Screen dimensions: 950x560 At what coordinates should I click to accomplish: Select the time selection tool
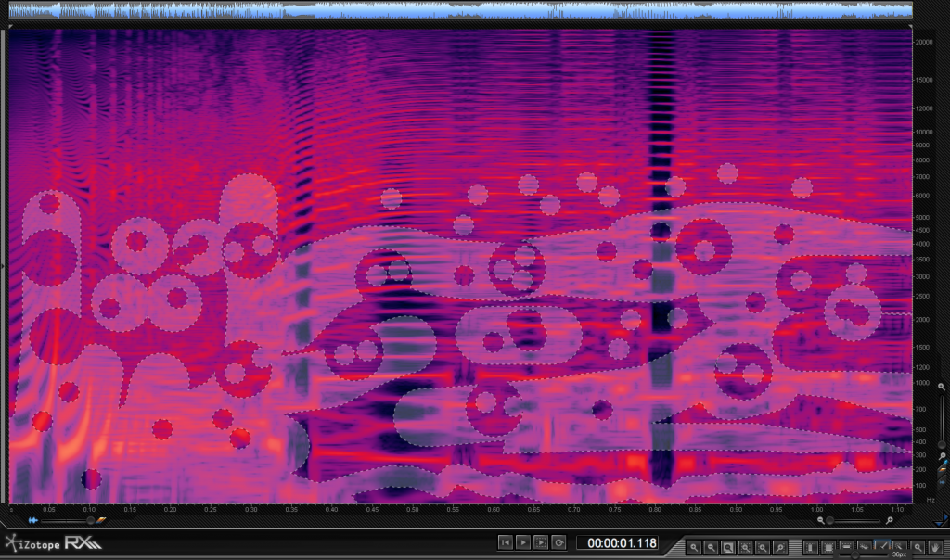pos(810,547)
